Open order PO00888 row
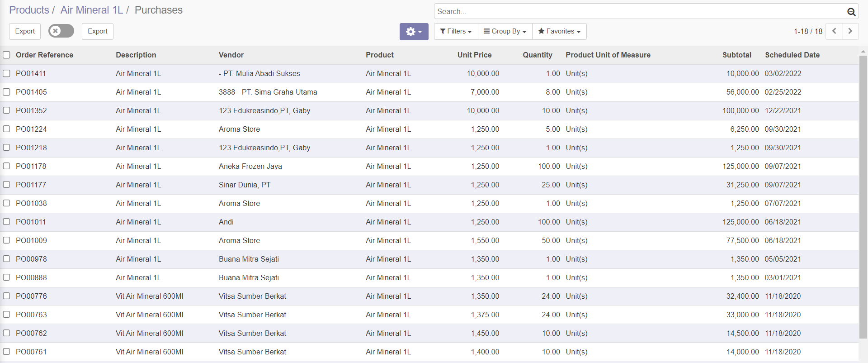 429,277
